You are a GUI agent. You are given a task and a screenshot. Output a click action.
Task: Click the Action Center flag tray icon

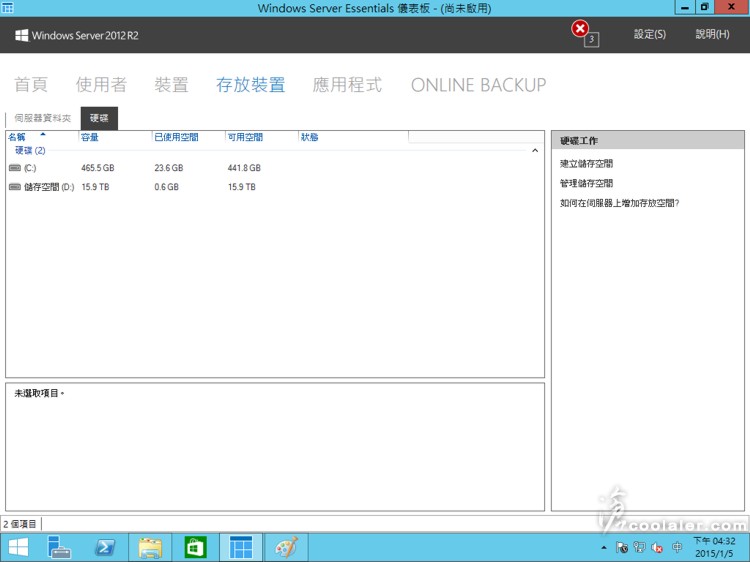(622, 548)
